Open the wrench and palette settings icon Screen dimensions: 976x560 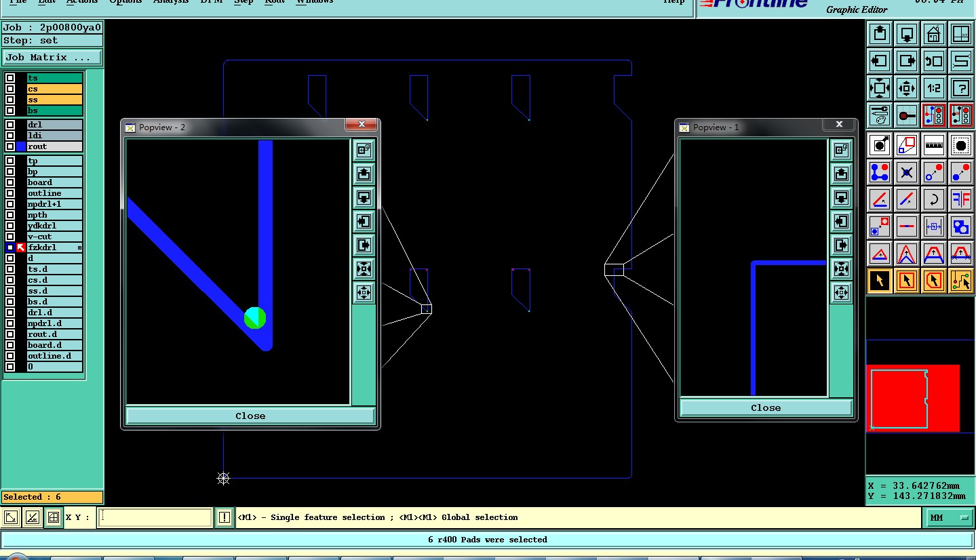[880, 115]
